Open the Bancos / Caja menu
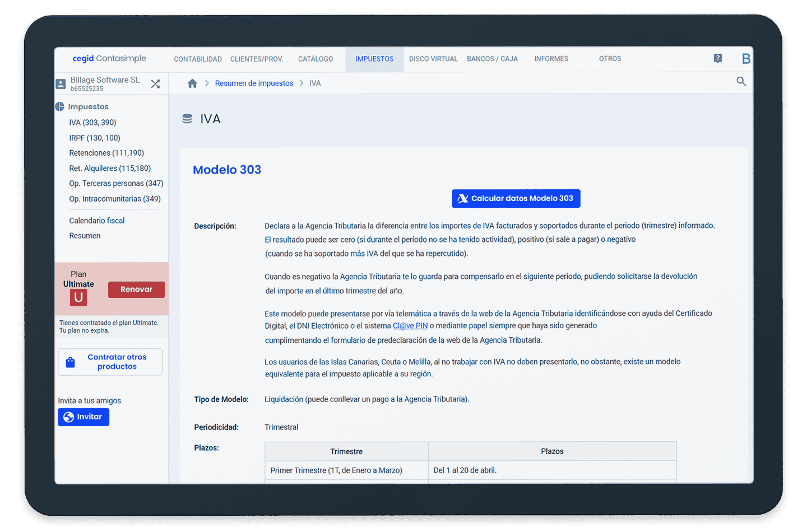Viewport: 807px width, 532px height. tap(492, 59)
